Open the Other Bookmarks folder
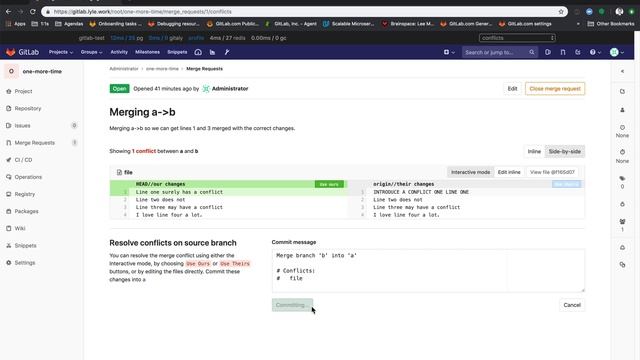This screenshot has width=640, height=360. (611, 24)
